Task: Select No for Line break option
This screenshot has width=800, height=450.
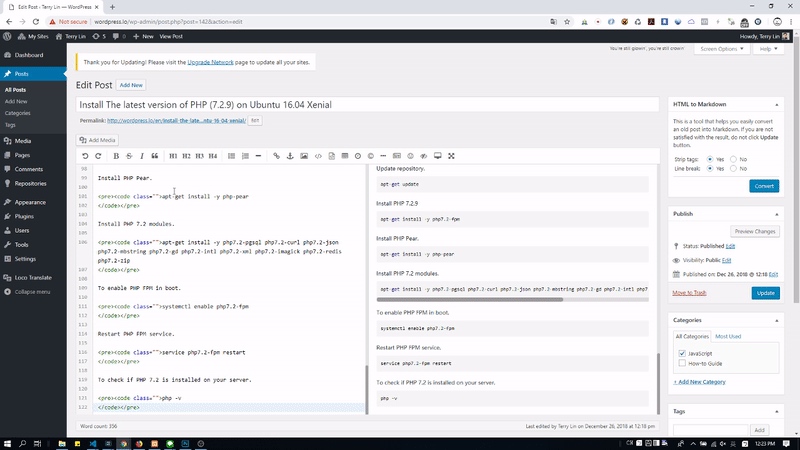Action: (734, 169)
